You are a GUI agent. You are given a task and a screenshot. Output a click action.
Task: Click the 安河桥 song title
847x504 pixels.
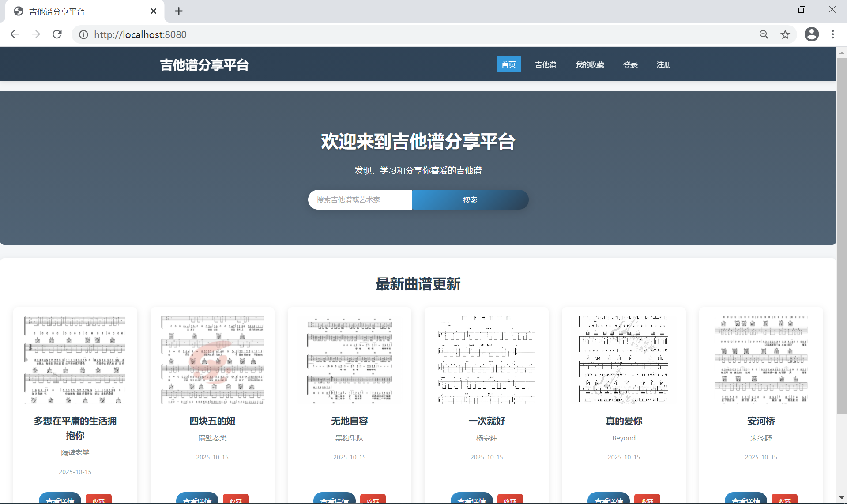[761, 421]
